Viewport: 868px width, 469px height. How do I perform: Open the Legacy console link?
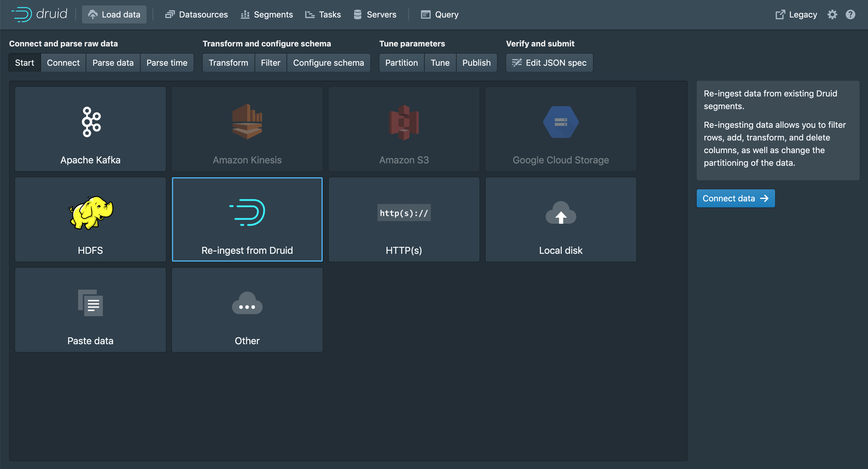tap(796, 14)
